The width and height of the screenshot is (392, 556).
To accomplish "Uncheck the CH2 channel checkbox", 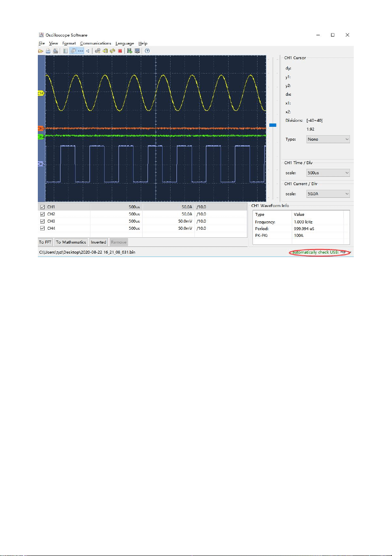I will (42, 214).
